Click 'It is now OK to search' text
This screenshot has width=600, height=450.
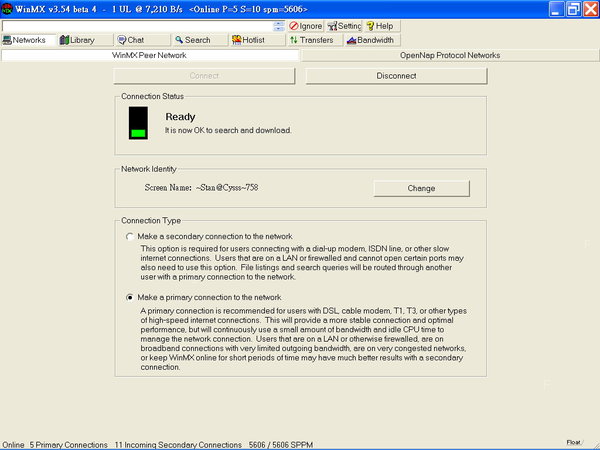coord(228,130)
